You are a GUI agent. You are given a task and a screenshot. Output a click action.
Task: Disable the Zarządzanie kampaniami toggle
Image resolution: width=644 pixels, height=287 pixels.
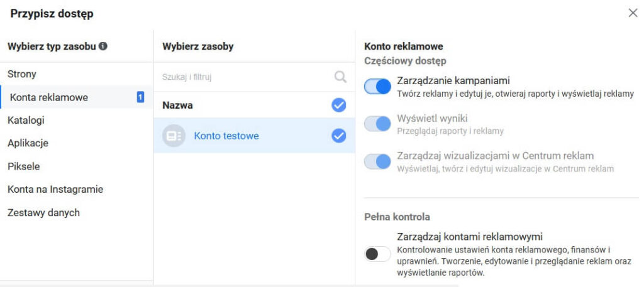pyautogui.click(x=377, y=87)
